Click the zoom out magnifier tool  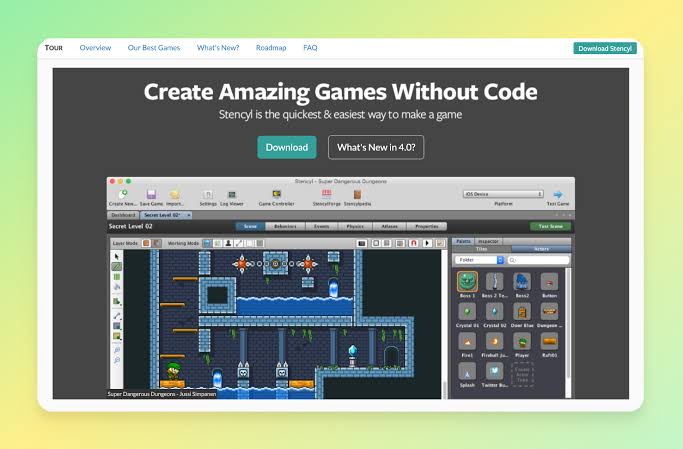(117, 360)
